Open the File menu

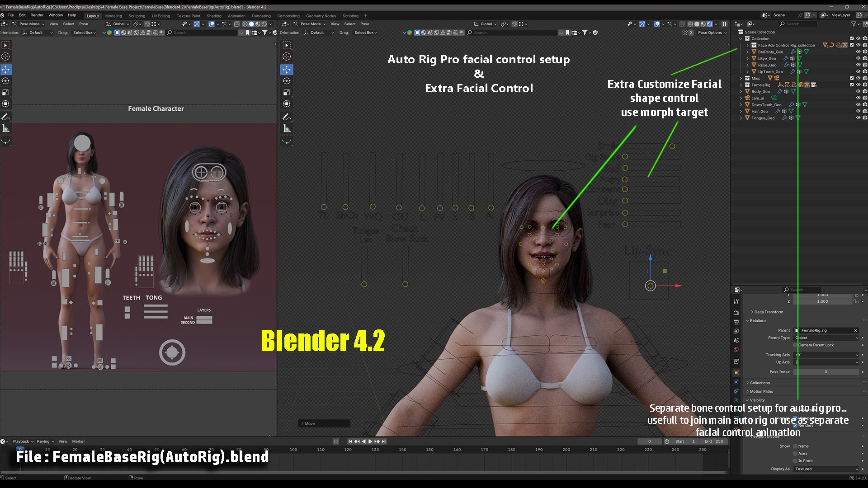(10, 15)
